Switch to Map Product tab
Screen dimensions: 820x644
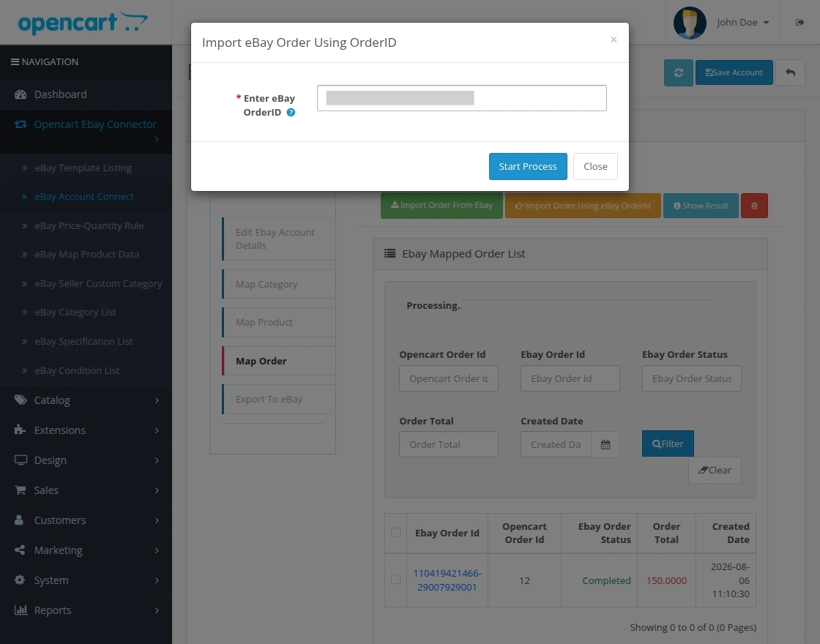click(279, 323)
